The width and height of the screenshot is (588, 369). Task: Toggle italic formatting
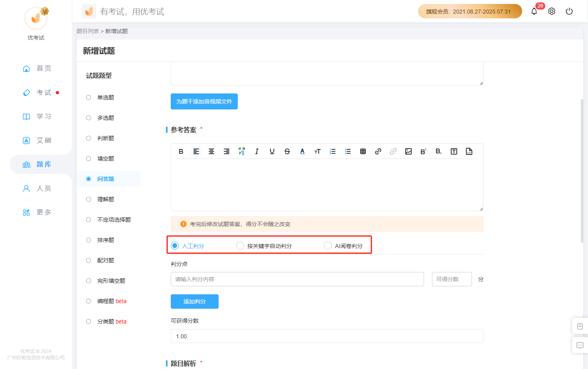click(257, 151)
